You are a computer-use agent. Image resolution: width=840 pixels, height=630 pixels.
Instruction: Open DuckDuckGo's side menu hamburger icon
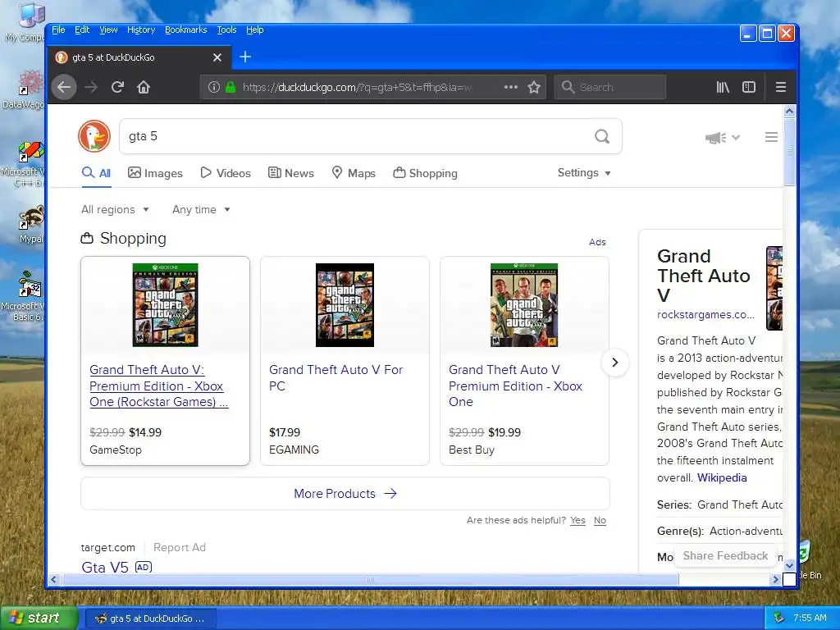(x=771, y=137)
